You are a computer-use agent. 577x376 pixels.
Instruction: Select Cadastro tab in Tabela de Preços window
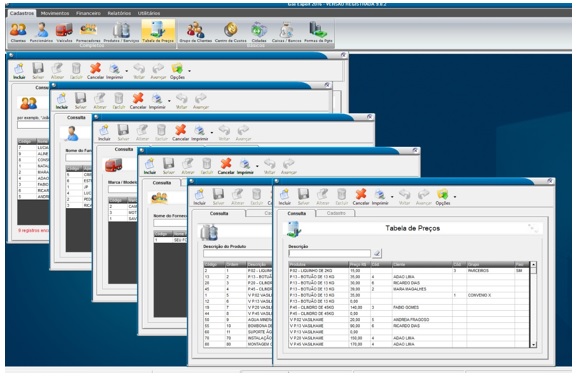[x=336, y=213]
